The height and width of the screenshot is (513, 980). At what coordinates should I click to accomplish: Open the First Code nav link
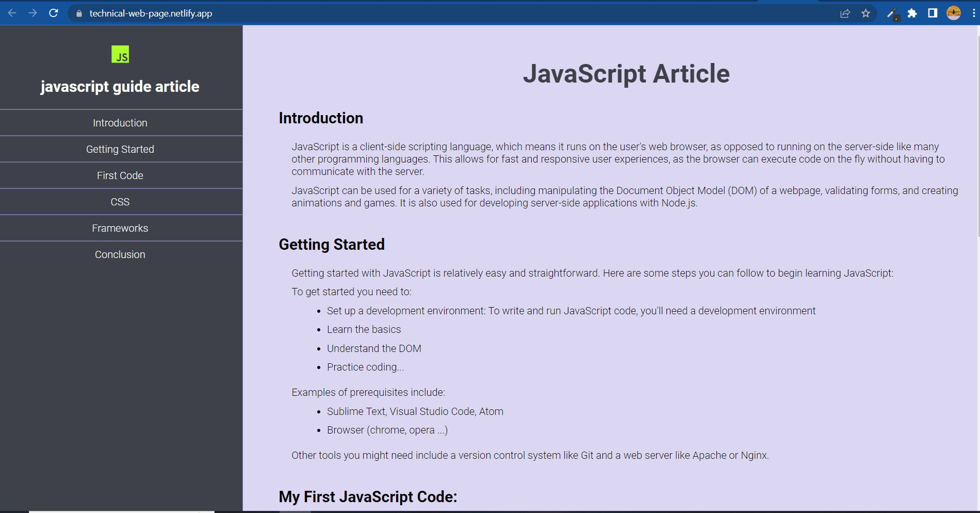[x=120, y=175]
